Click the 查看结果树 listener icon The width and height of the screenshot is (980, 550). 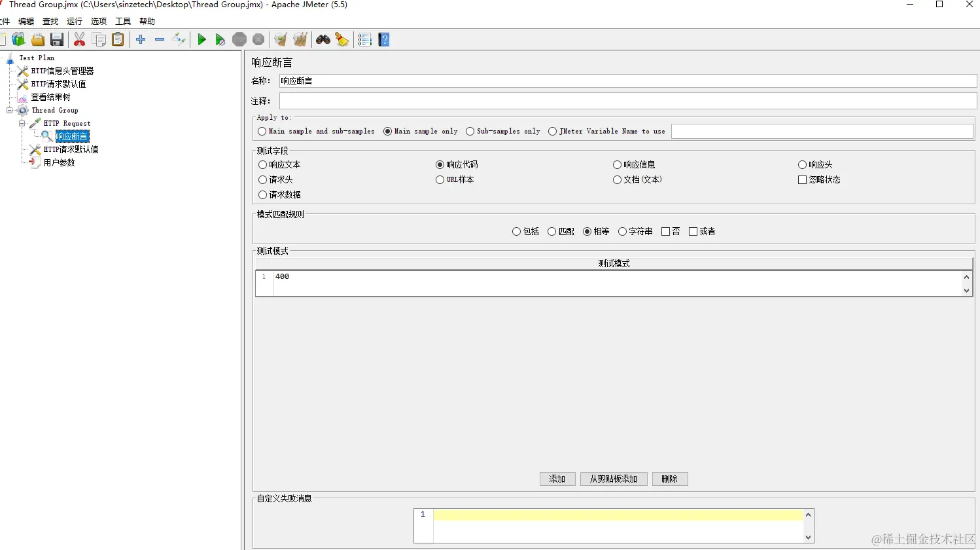point(23,98)
